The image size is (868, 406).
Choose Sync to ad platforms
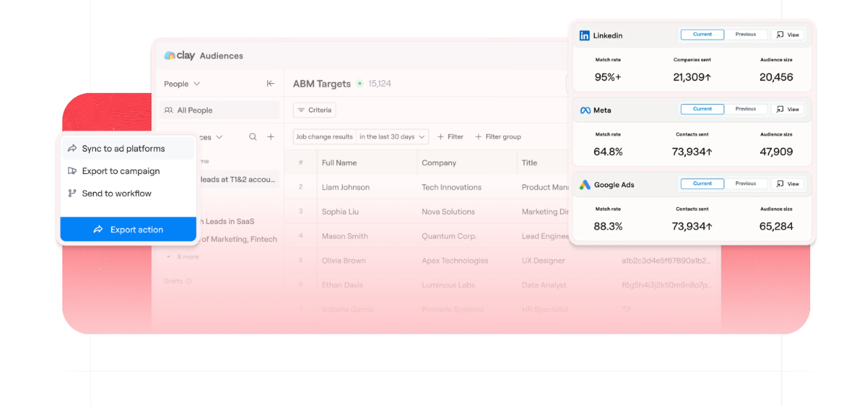pos(128,149)
